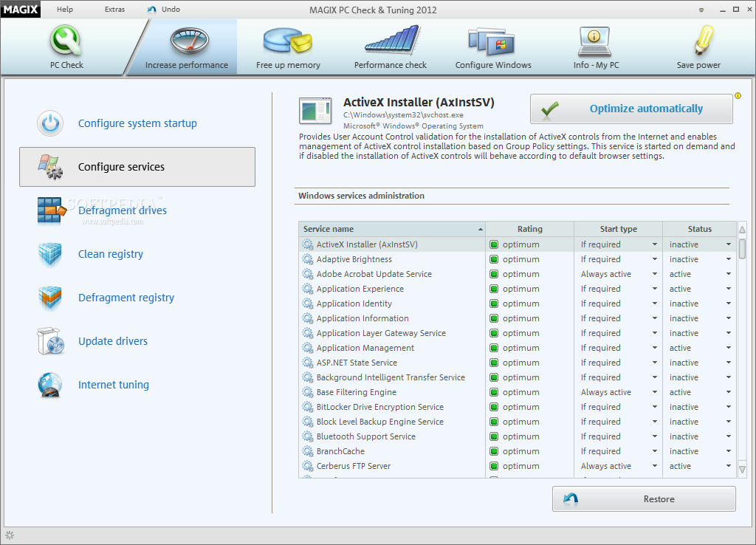
Task: Select the Application Layer Gateway Service row
Action: pos(518,333)
